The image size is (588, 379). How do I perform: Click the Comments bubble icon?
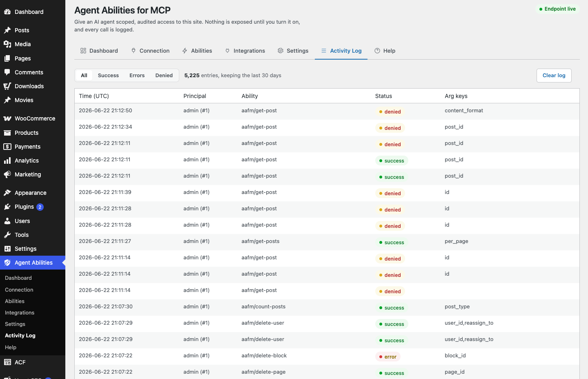[7, 72]
